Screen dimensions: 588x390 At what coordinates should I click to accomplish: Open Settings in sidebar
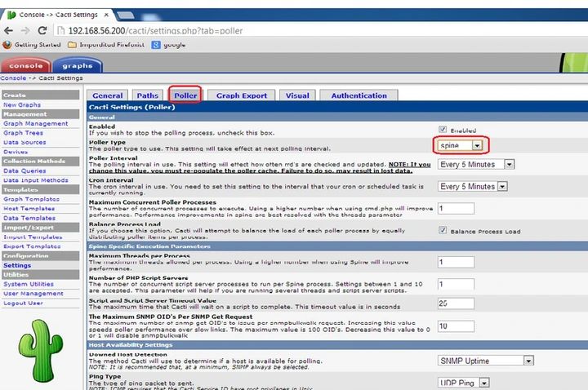click(x=17, y=265)
